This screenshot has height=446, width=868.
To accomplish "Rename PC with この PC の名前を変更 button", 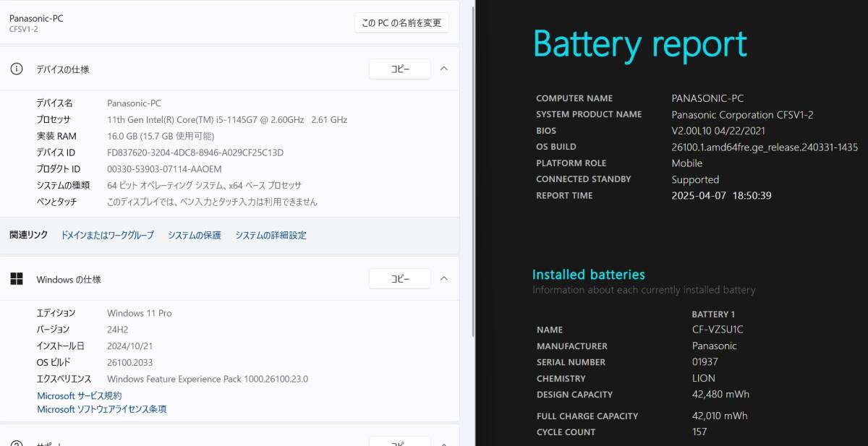I will [x=401, y=22].
